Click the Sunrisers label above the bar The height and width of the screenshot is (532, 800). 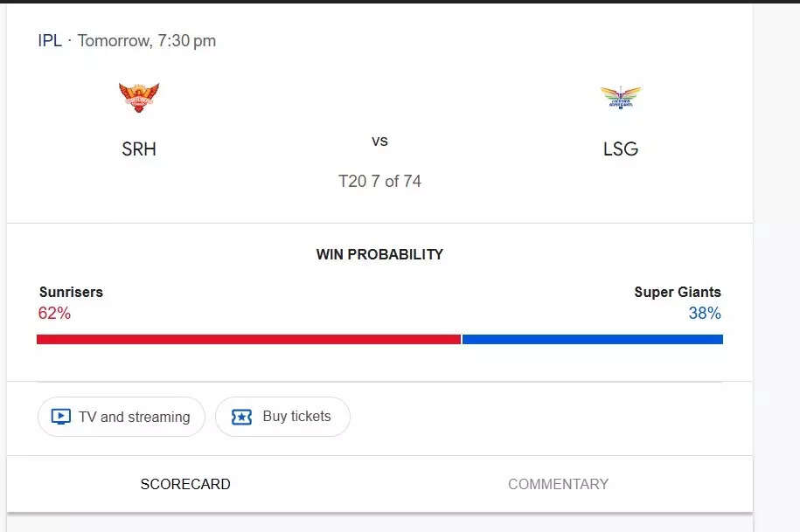click(x=71, y=293)
